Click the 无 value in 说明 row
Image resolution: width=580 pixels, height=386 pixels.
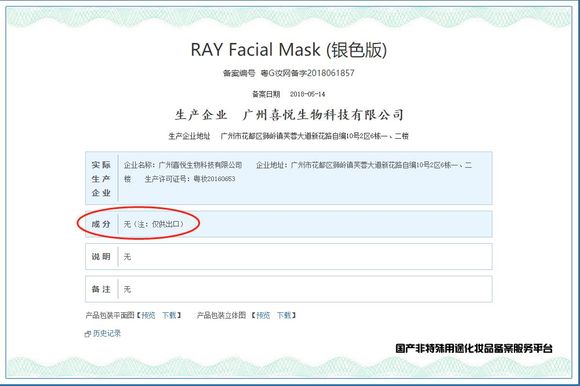tap(127, 257)
